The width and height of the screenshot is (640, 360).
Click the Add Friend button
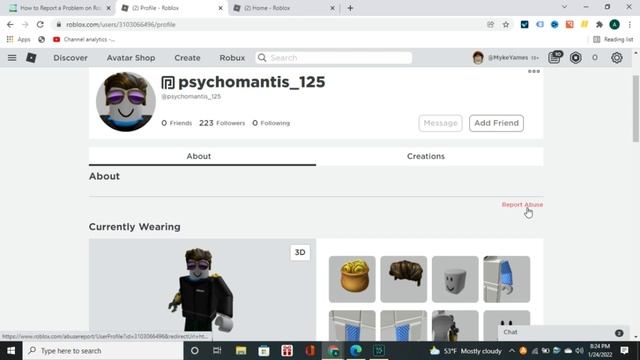click(496, 123)
